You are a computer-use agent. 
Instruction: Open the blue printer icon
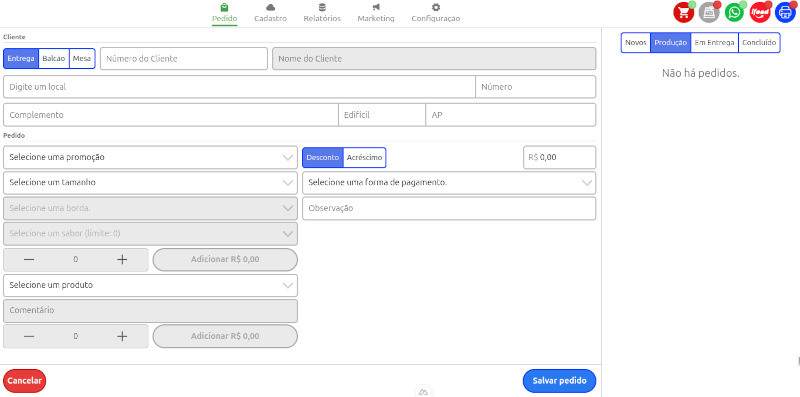tap(785, 12)
